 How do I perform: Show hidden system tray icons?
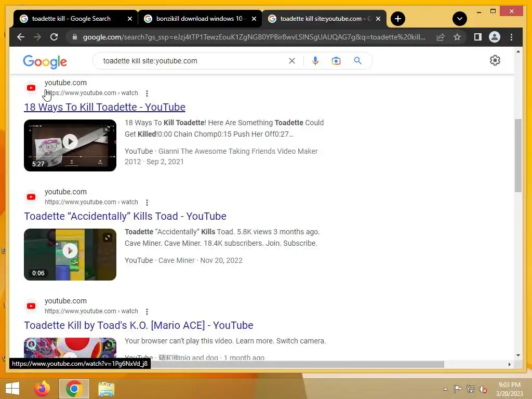pyautogui.click(x=445, y=389)
